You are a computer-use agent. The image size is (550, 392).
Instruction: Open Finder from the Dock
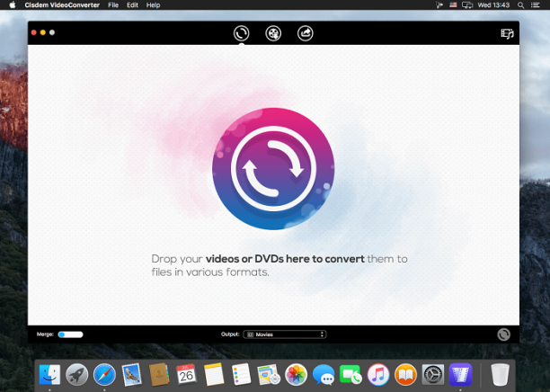click(x=49, y=375)
